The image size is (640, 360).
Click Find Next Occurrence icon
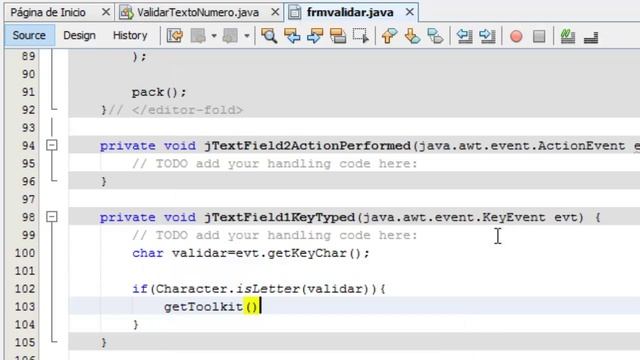click(x=315, y=36)
